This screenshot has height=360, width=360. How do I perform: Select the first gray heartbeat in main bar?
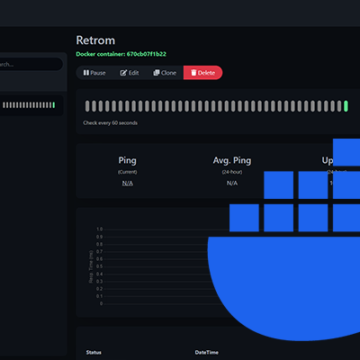87,106
